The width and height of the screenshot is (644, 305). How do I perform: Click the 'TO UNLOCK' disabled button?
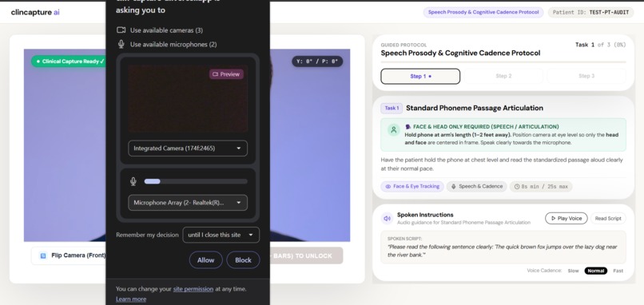pyautogui.click(x=306, y=255)
